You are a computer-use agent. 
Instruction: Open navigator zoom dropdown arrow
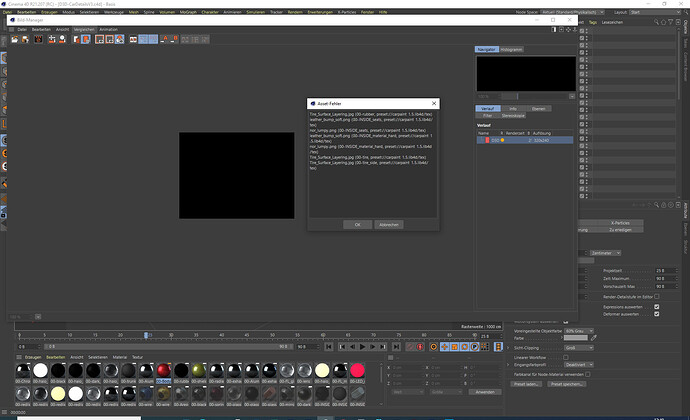click(x=572, y=96)
